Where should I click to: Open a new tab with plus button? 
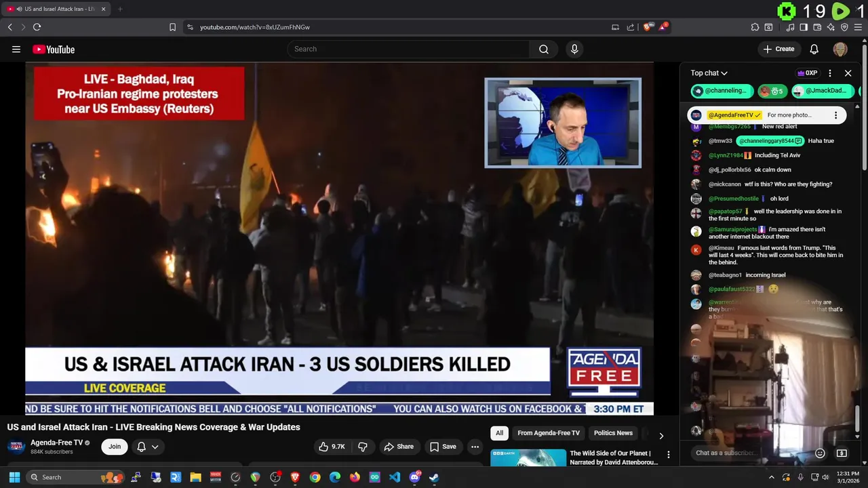[x=120, y=9]
